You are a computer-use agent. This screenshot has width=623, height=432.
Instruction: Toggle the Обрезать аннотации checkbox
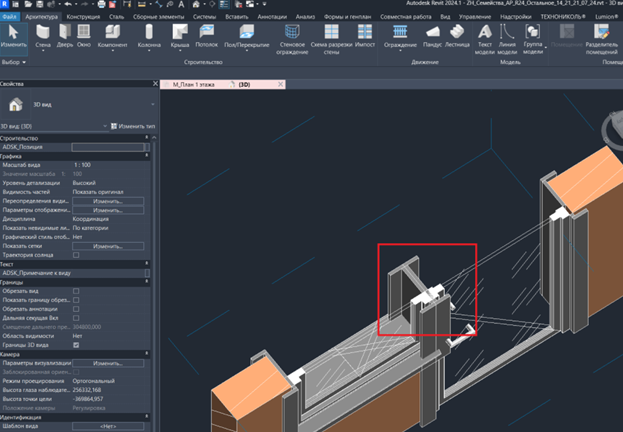[76, 309]
